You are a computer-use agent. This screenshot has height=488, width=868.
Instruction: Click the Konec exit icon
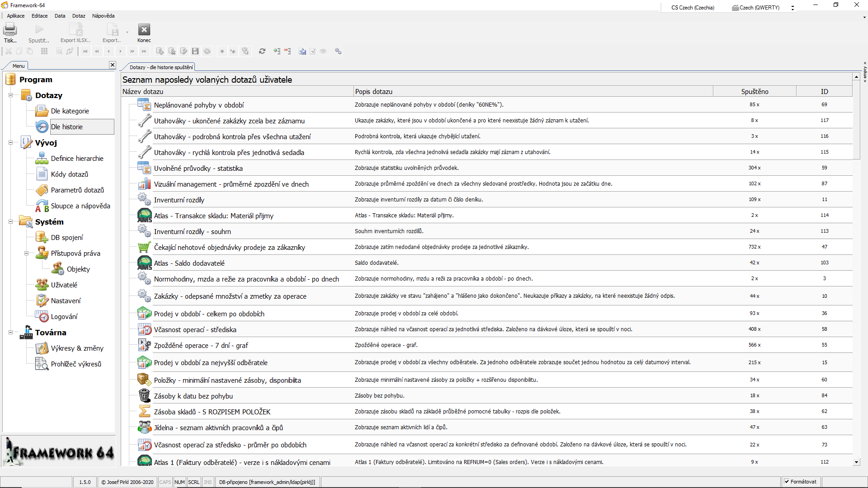(x=144, y=30)
